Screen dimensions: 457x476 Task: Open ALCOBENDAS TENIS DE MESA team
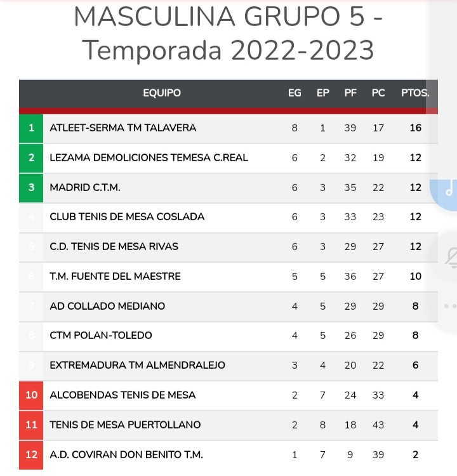coord(123,395)
